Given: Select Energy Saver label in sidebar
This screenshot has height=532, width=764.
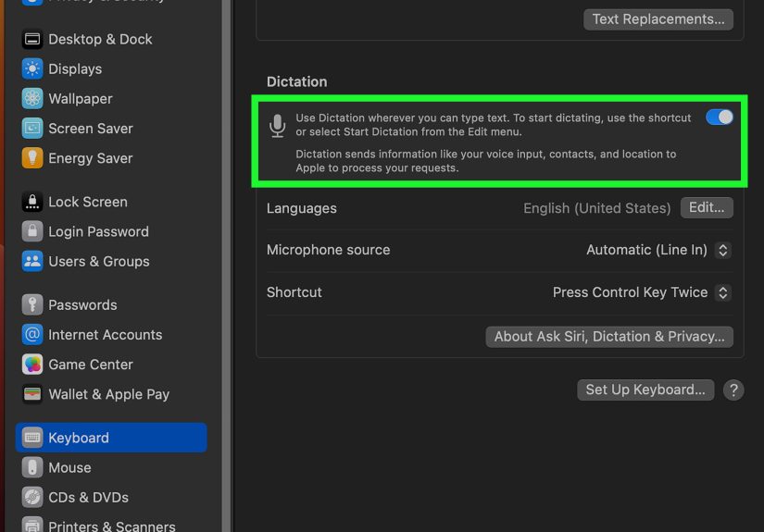Looking at the screenshot, I should (91, 158).
